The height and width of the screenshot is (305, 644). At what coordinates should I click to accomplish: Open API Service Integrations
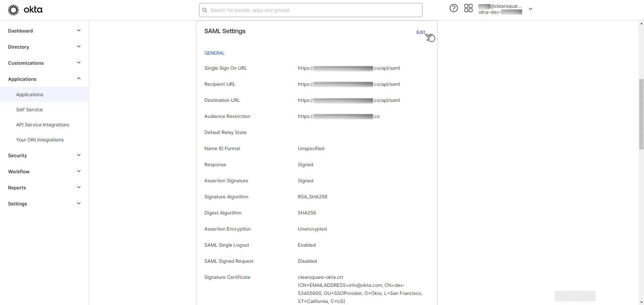pos(43,125)
